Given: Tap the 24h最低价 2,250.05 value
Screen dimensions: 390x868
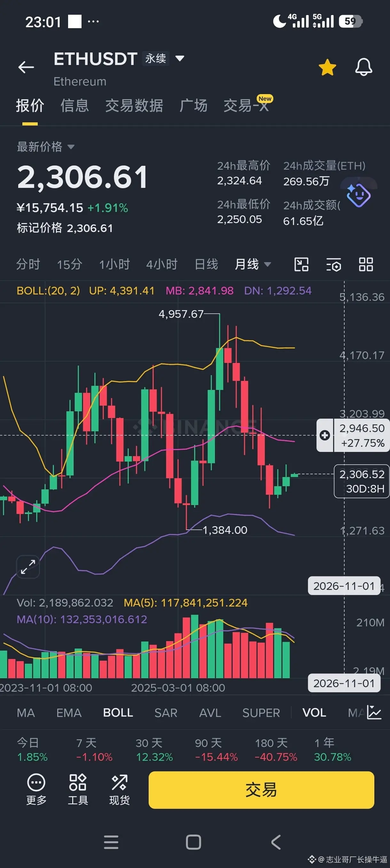Looking at the screenshot, I should (x=239, y=219).
